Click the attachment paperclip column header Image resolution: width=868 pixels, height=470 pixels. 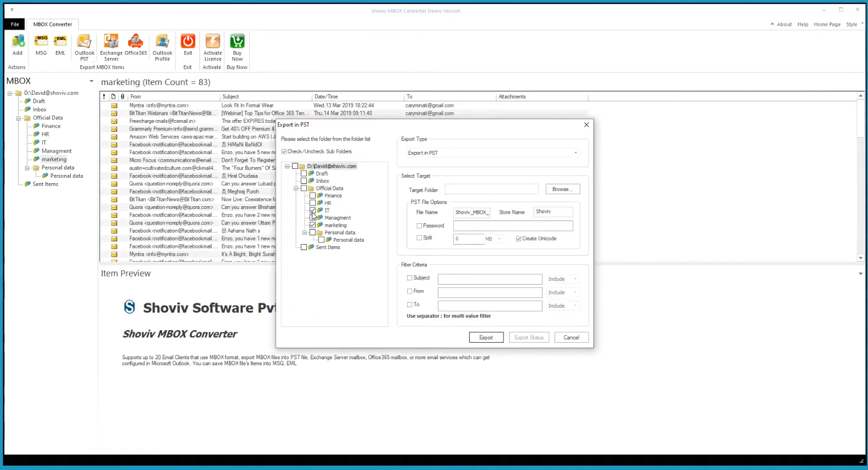(x=123, y=97)
